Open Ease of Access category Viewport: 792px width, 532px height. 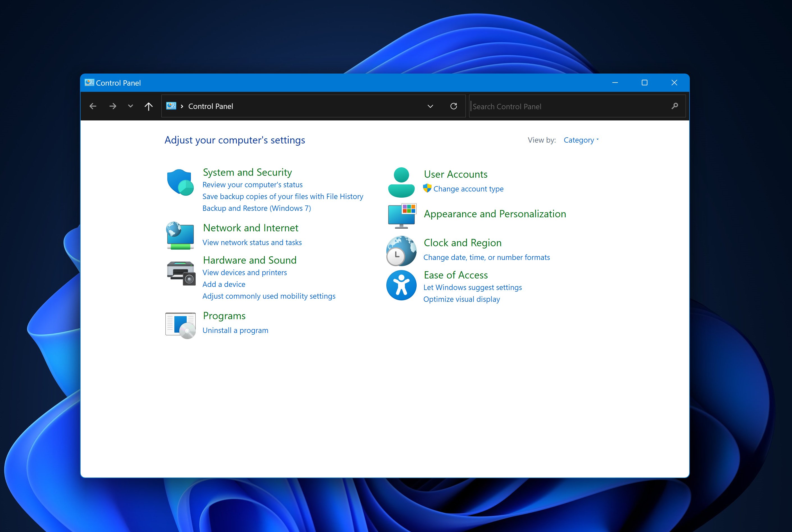456,275
